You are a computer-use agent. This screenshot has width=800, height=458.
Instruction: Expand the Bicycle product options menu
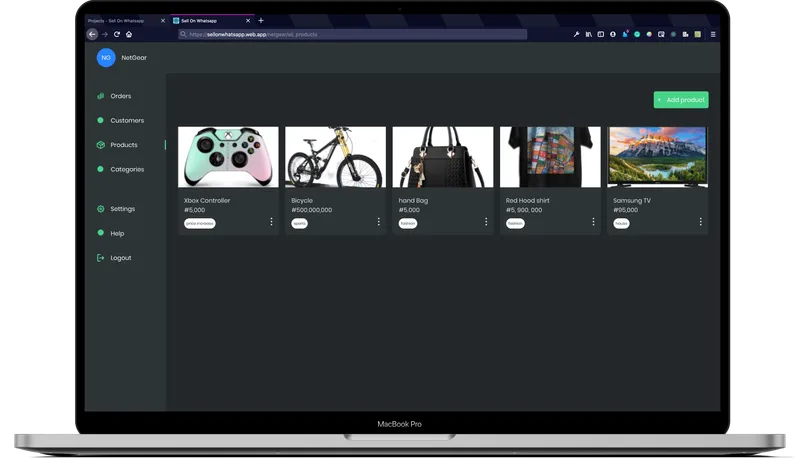click(x=379, y=222)
